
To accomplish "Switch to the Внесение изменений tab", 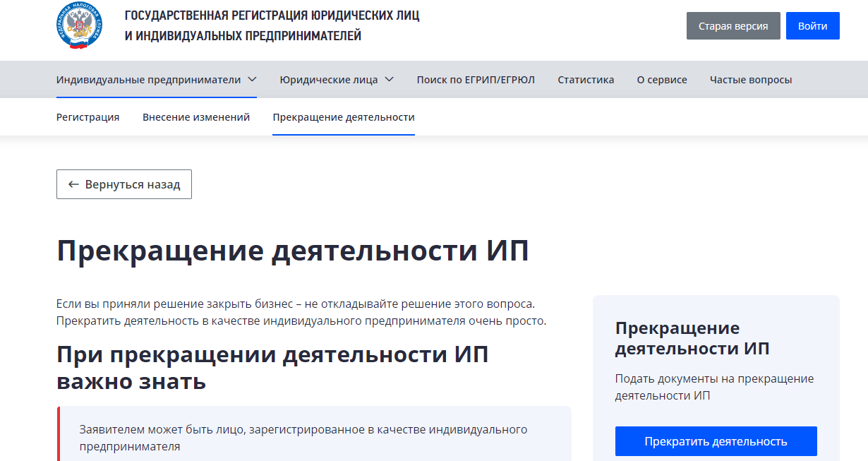I will tap(196, 117).
